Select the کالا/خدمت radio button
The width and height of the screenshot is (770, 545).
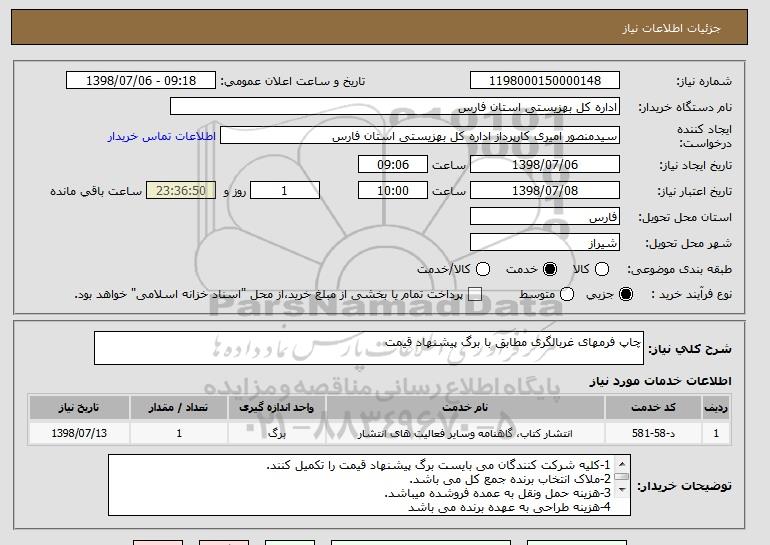coord(483,269)
